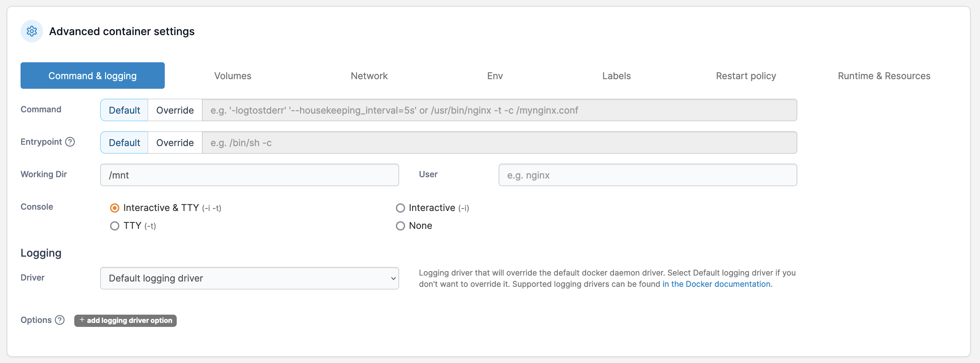
Task: Switch to the Volumes tab
Action: coord(232,76)
